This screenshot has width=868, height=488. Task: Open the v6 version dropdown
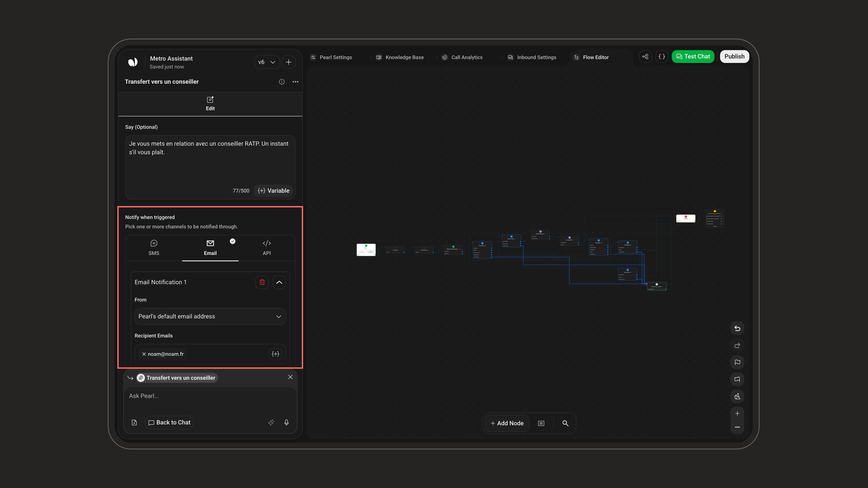267,62
